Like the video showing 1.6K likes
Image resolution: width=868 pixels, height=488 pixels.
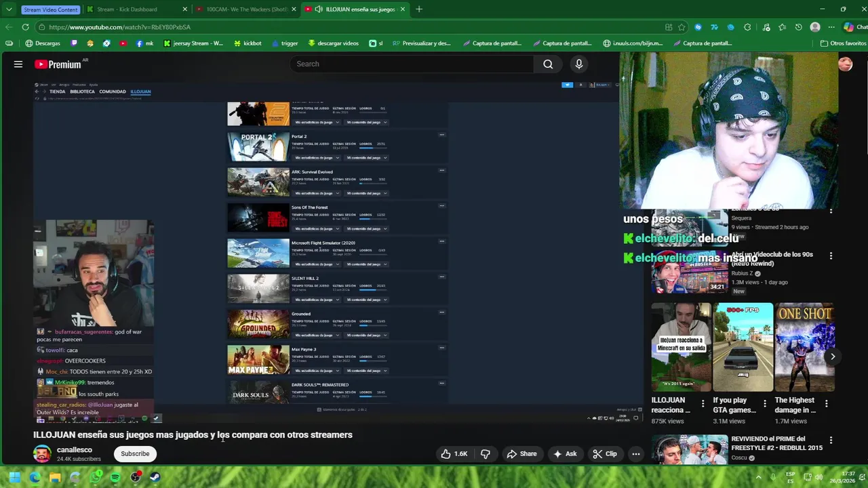pos(454,454)
